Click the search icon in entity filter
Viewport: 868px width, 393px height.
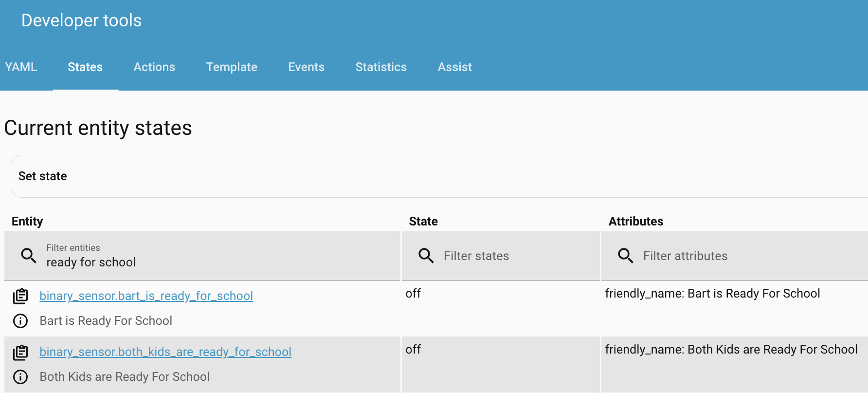point(29,256)
